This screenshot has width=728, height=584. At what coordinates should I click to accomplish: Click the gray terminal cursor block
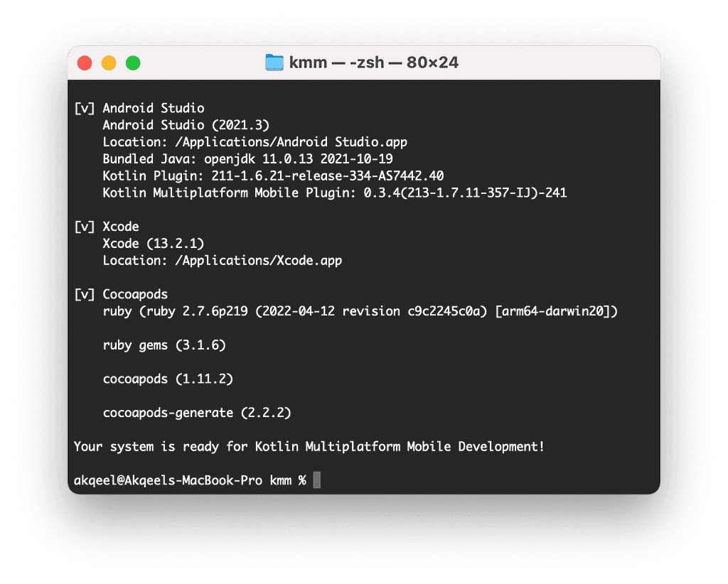pyautogui.click(x=316, y=480)
